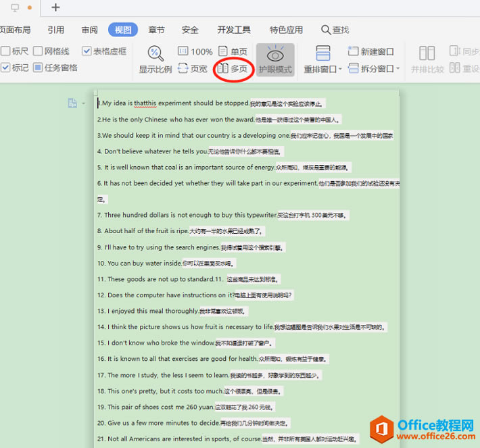This screenshot has width=480, height=448.
Task: Click line 'These goods are not up to standard'
Action: point(189,279)
